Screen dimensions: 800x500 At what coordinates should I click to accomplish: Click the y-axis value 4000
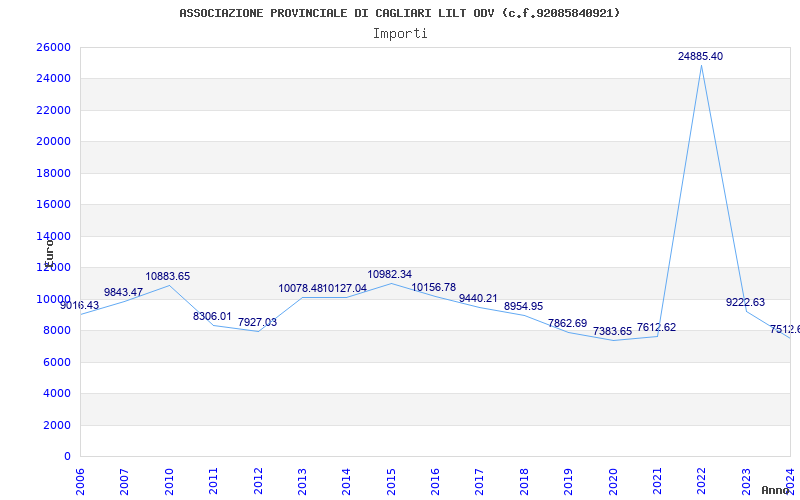pyautogui.click(x=57, y=393)
